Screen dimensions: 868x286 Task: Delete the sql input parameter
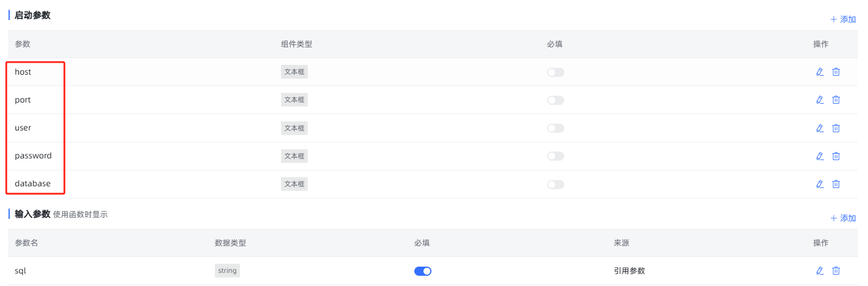pyautogui.click(x=836, y=271)
